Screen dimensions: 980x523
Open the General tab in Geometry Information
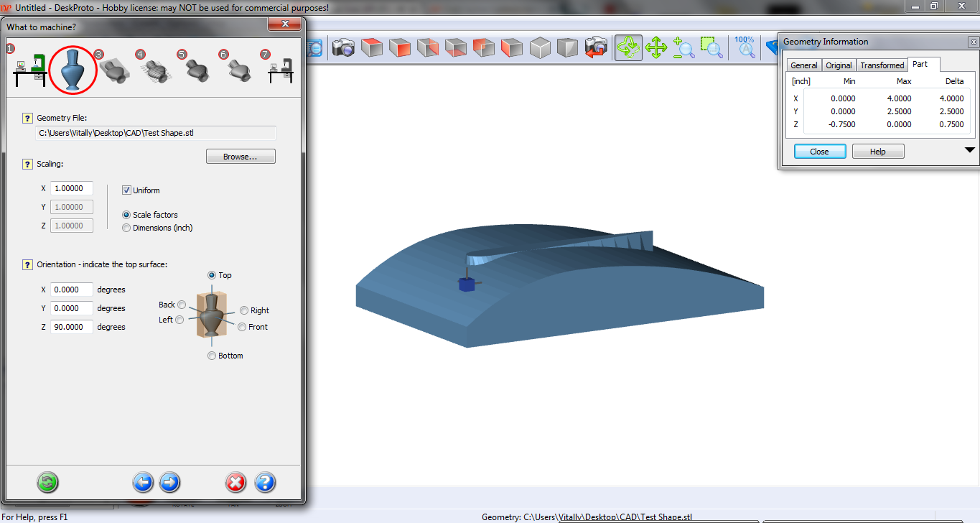tap(803, 65)
